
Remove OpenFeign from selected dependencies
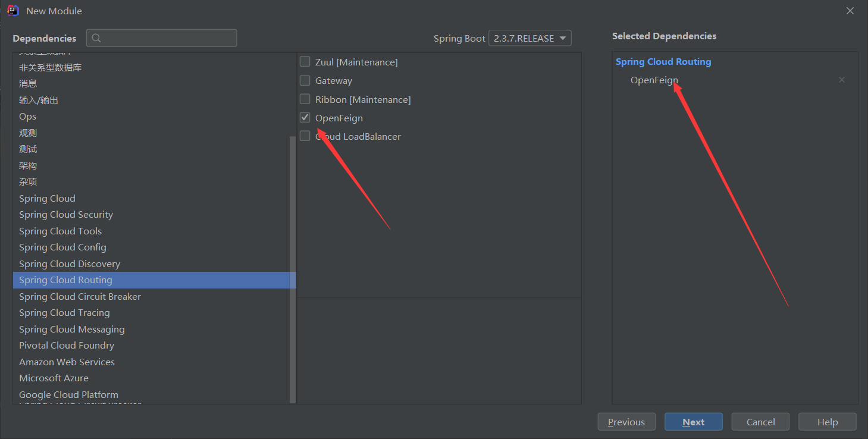[841, 80]
